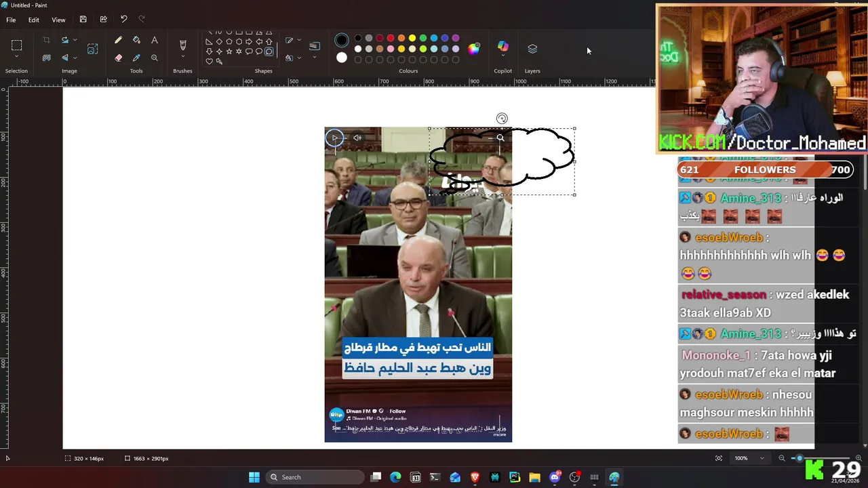Viewport: 868px width, 488px height.
Task: Choose the lightning bolt shape
Action: [x=219, y=62]
